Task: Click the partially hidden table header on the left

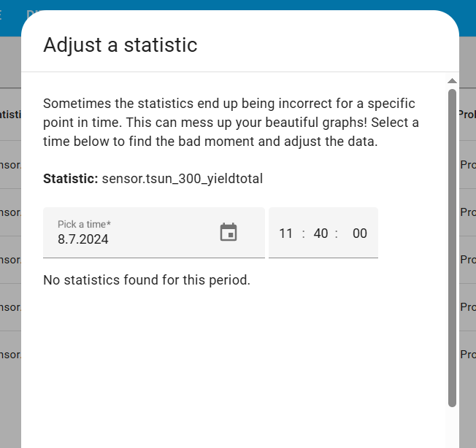Action: tap(10, 115)
